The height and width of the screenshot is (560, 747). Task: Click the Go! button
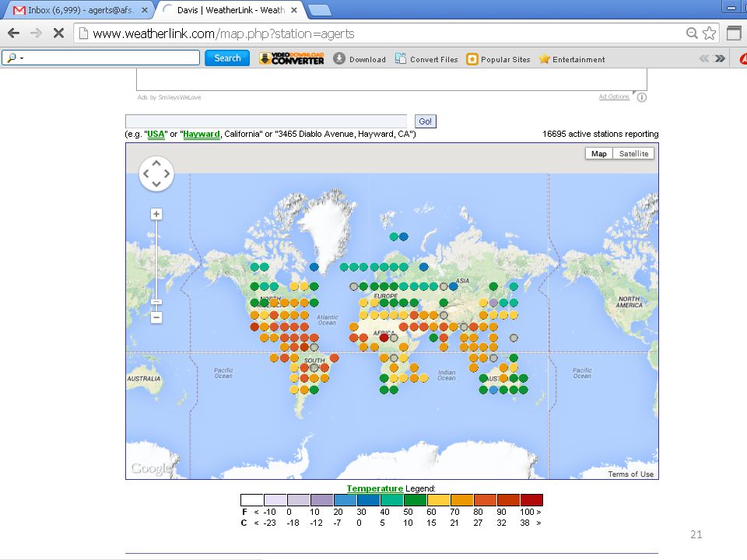point(426,121)
